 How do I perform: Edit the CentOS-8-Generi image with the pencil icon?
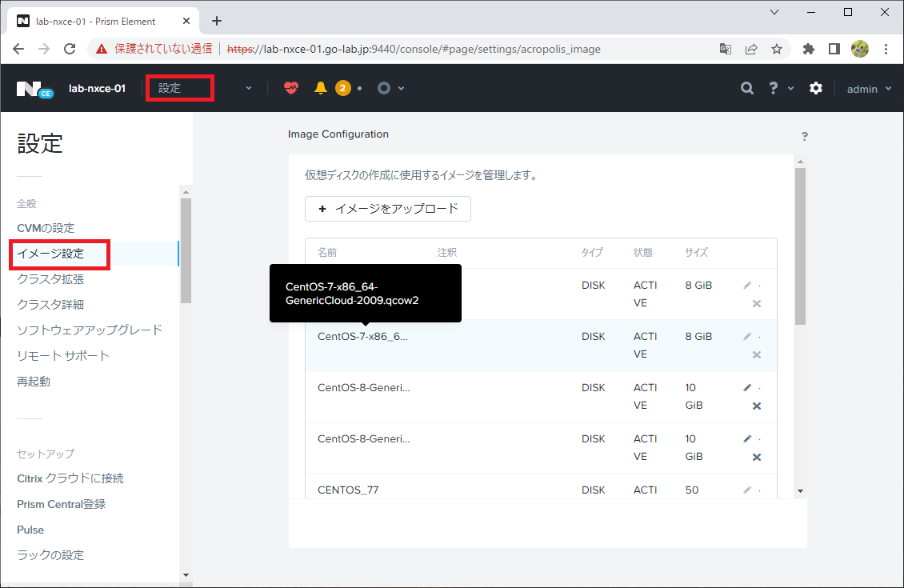pos(747,387)
